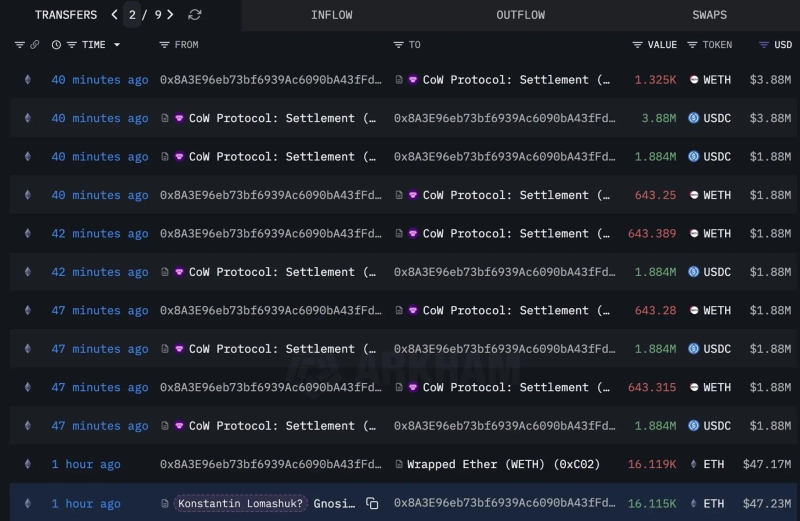Expand the TIME sort dropdown arrow

click(x=117, y=45)
